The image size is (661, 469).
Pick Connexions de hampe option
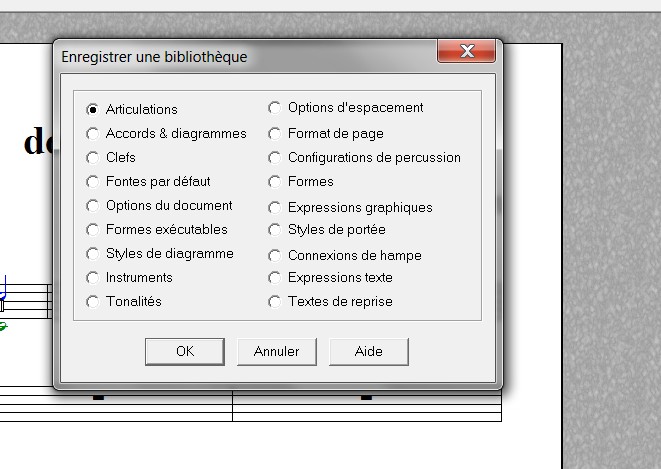(x=275, y=255)
